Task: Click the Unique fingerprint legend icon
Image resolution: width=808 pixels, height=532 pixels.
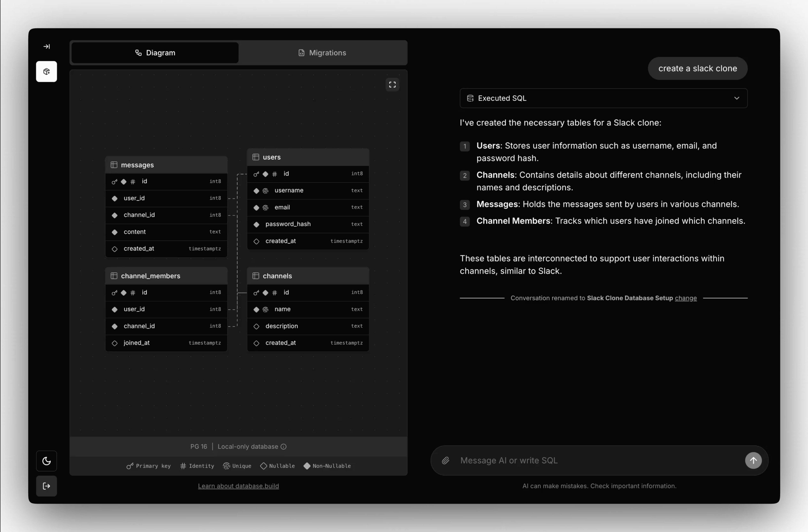Action: click(x=227, y=466)
